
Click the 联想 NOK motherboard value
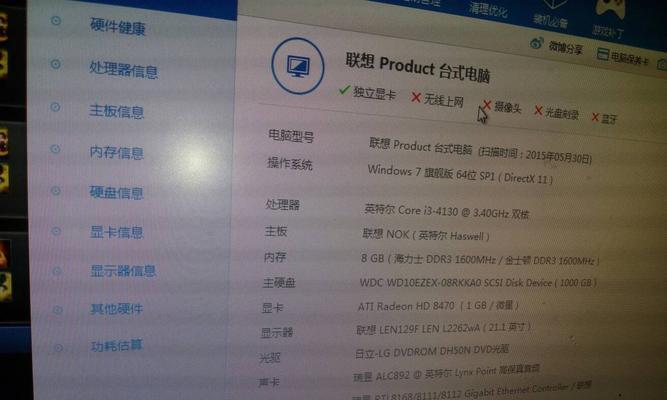[425, 235]
